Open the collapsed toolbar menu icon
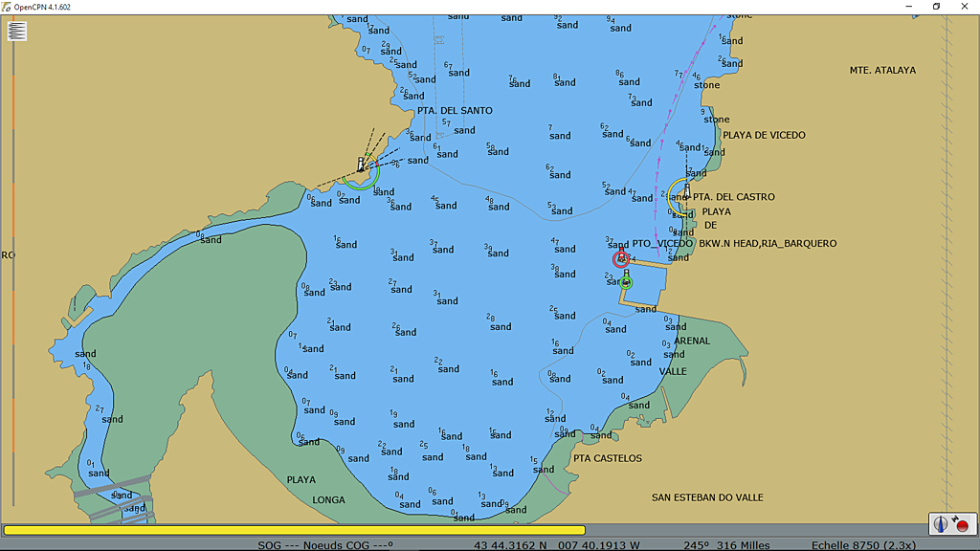This screenshot has width=980, height=551. tap(17, 31)
